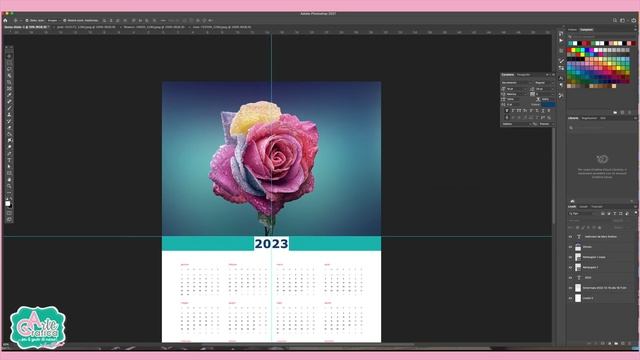The height and width of the screenshot is (360, 640).
Task: Open text color swatch in Character panel
Action: coord(548,104)
